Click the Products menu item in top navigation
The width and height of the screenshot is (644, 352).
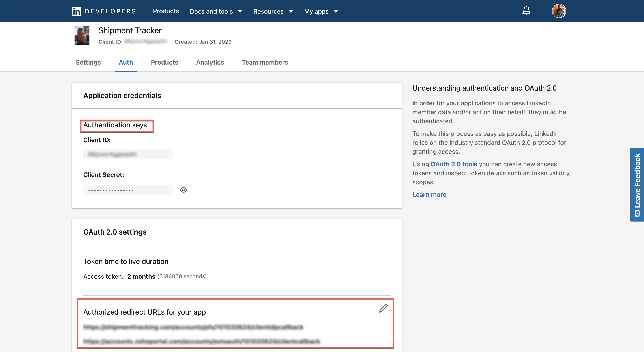(166, 11)
